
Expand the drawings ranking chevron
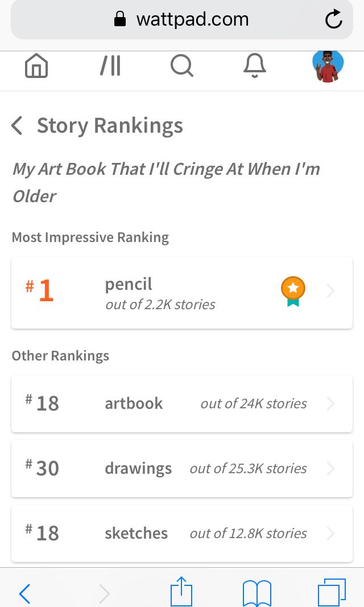[331, 469]
